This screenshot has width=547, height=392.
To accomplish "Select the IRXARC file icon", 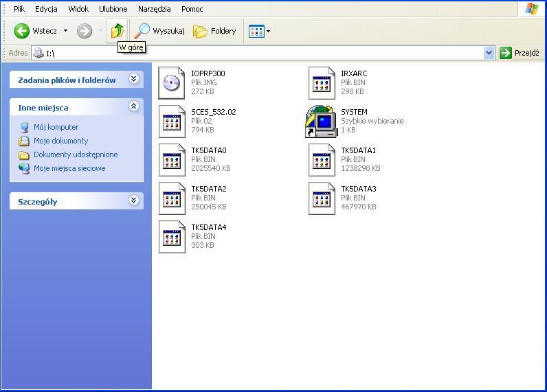I will 322,83.
